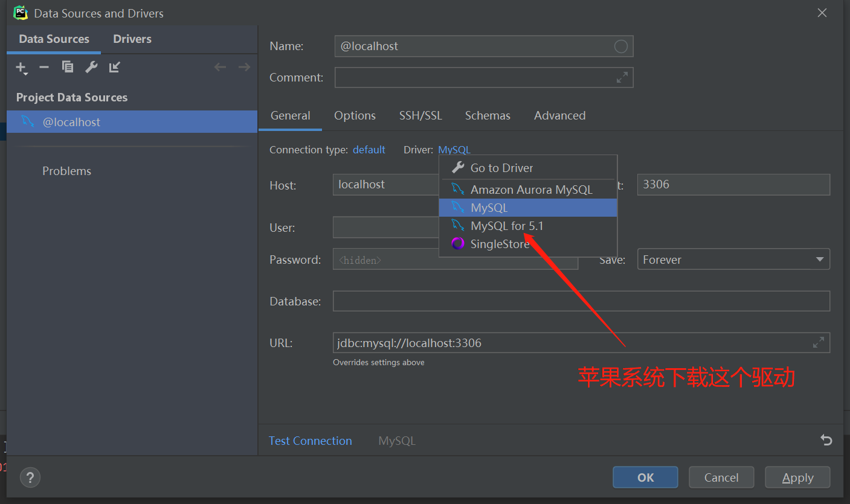Click the make global import arrow icon
Image resolution: width=850 pixels, height=504 pixels.
[115, 67]
